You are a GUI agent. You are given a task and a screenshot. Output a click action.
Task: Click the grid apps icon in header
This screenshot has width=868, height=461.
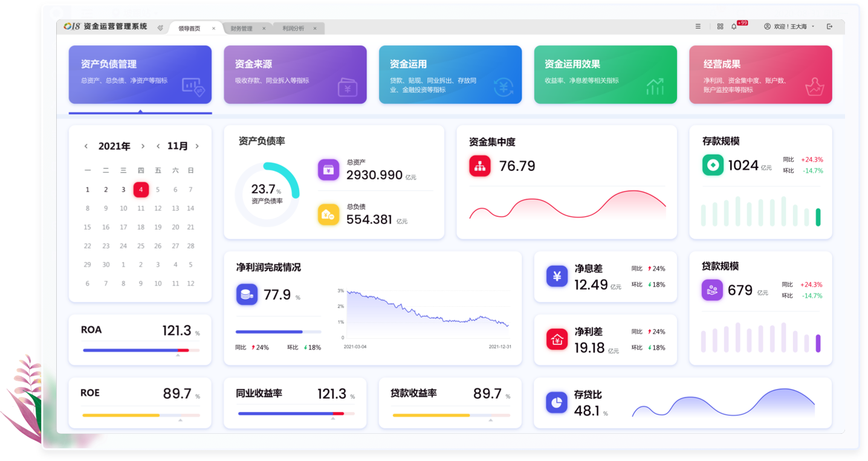click(720, 27)
